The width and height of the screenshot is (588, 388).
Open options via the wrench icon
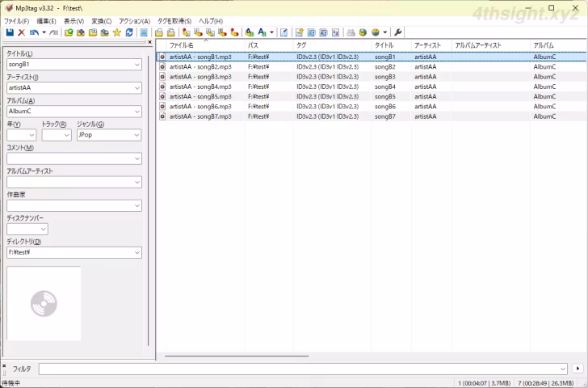click(x=397, y=32)
